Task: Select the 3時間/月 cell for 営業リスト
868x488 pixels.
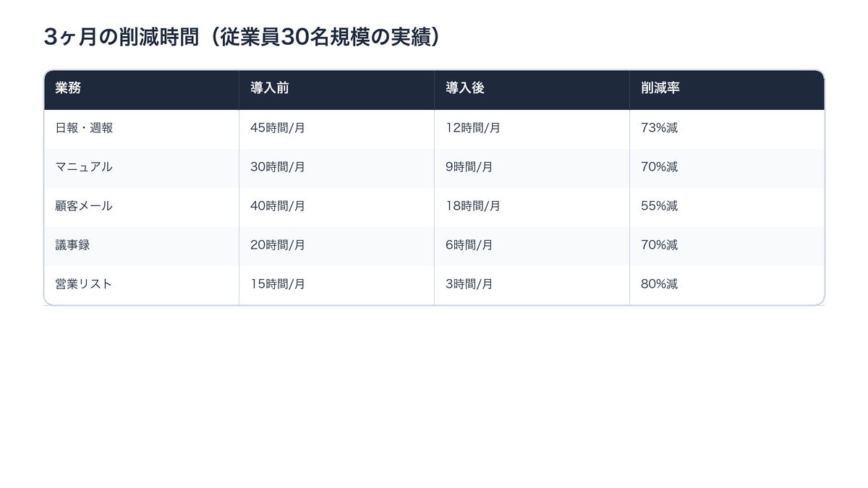Action: pyautogui.click(x=466, y=285)
